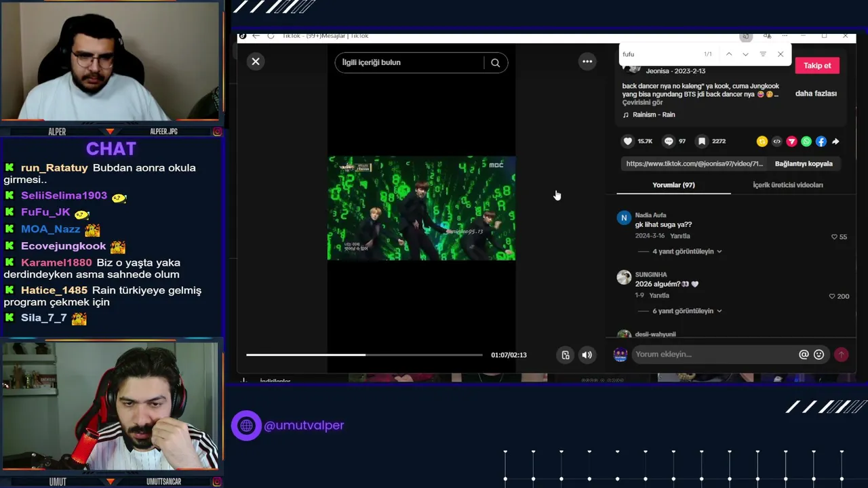Send to friends with red paper plane icon
This screenshot has width=868, height=488.
click(x=791, y=142)
